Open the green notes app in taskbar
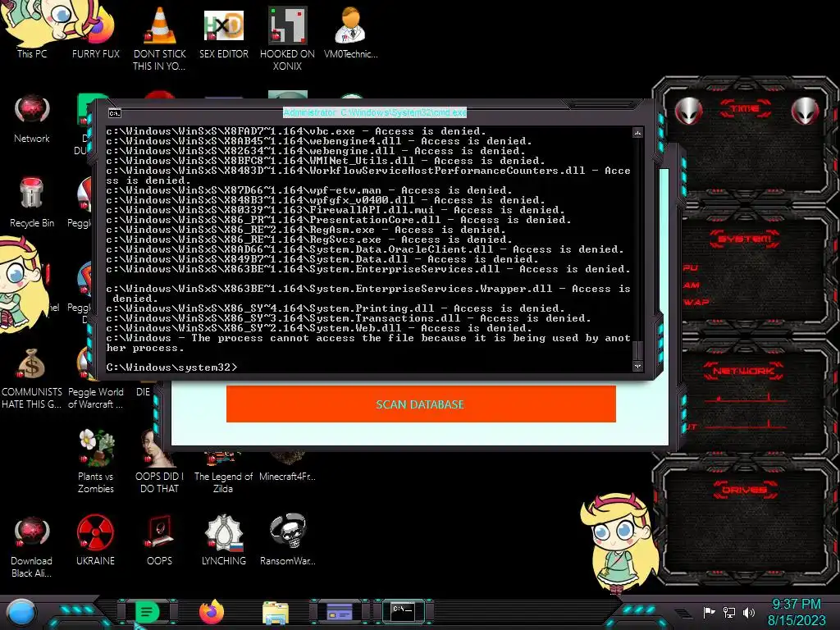 [x=147, y=612]
